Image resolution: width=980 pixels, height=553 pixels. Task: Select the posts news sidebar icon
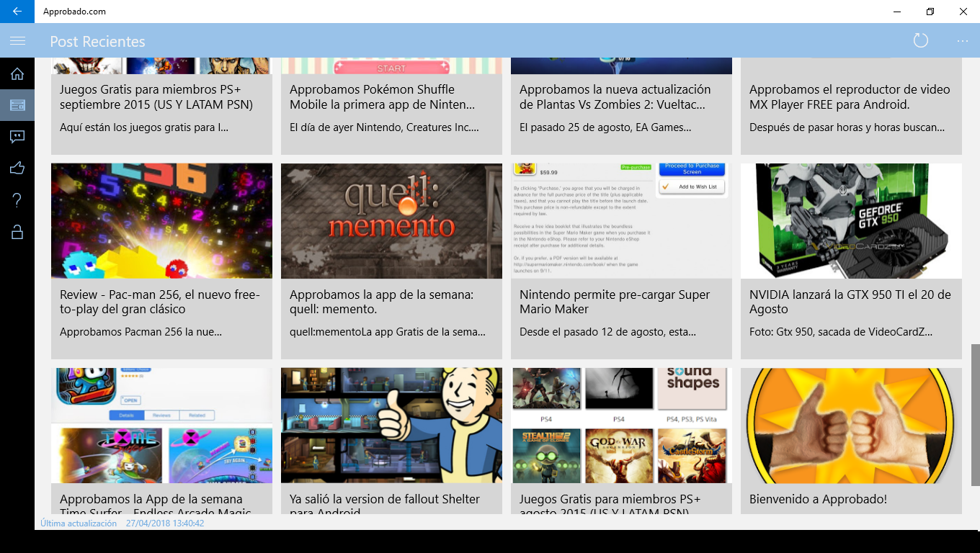pos(17,105)
